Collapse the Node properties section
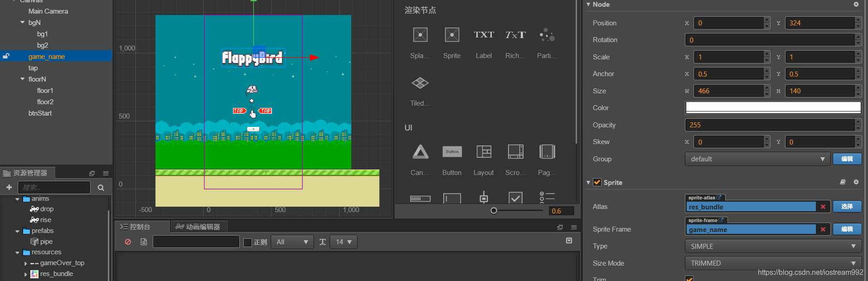This screenshot has height=281, width=868. 588,5
